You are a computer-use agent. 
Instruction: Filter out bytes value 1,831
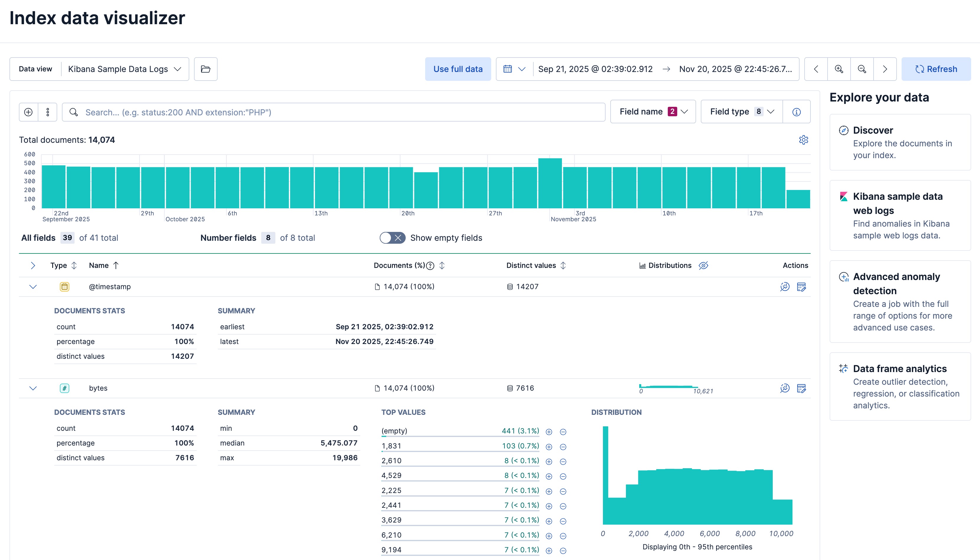point(563,446)
